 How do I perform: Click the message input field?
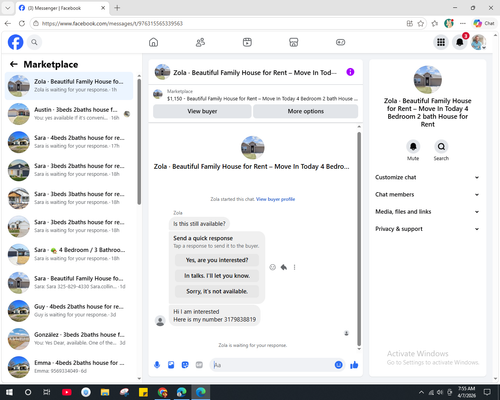[272, 365]
